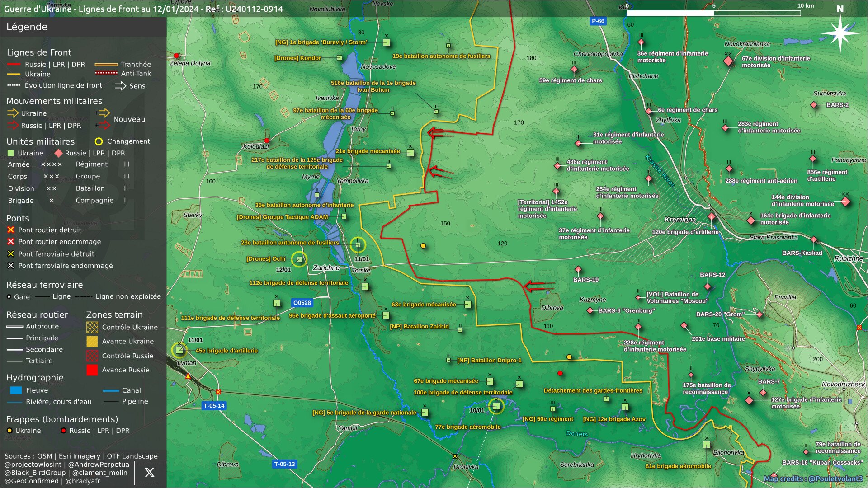
Task: Click the legend icon for Pont ferroviaire endommagé
Action: coord(11,266)
